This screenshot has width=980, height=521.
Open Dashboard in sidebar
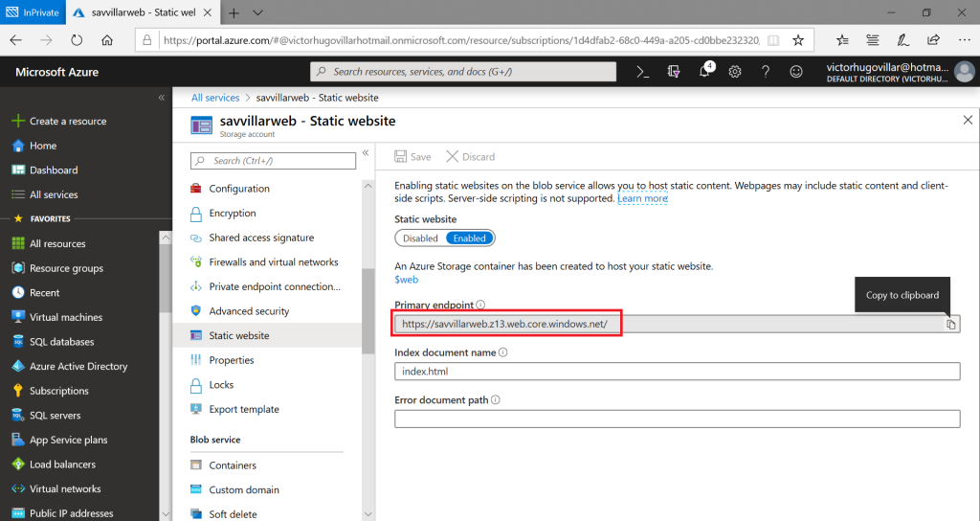pos(54,170)
